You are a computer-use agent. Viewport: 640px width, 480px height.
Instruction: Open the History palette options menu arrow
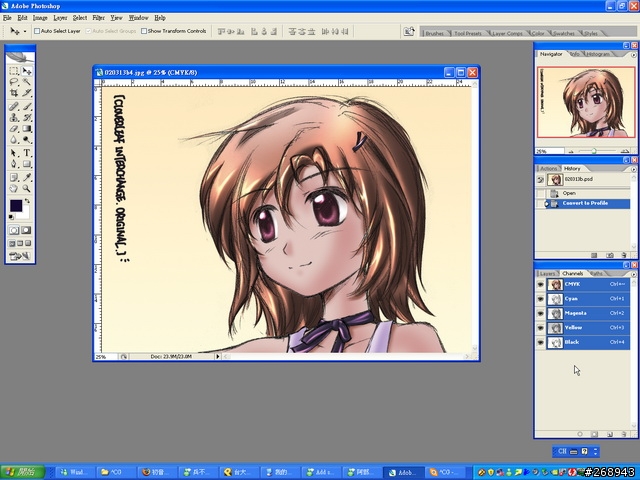point(633,169)
